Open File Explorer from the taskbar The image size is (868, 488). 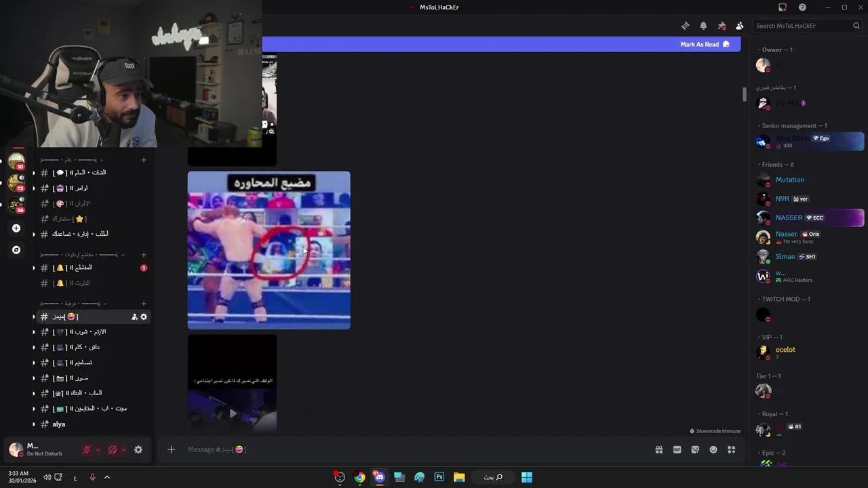coord(459,477)
